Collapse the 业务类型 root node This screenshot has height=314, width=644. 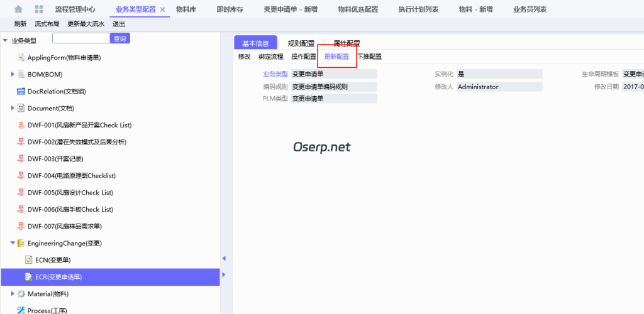tap(5, 41)
